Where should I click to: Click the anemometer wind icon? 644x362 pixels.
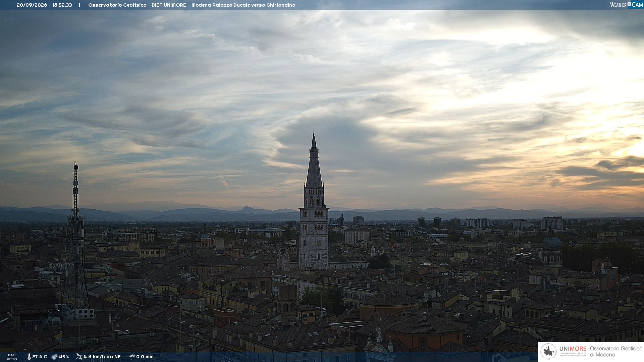pyautogui.click(x=79, y=357)
